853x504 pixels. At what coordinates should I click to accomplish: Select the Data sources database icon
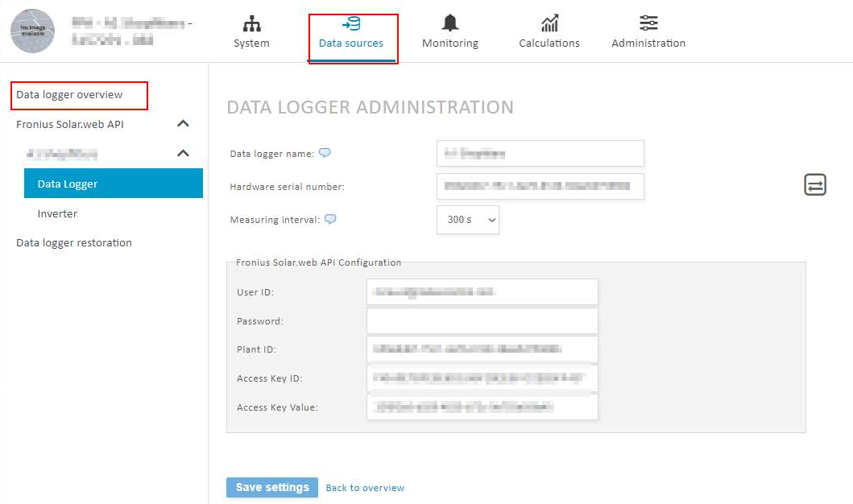pos(352,31)
